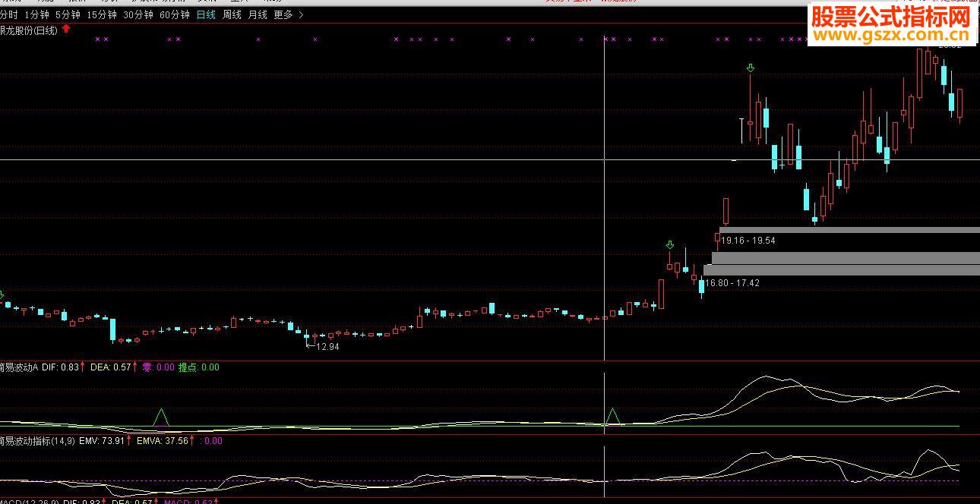Image resolution: width=980 pixels, height=504 pixels.
Task: Click the red up arrow after EMV: 73.91
Action: [x=130, y=441]
